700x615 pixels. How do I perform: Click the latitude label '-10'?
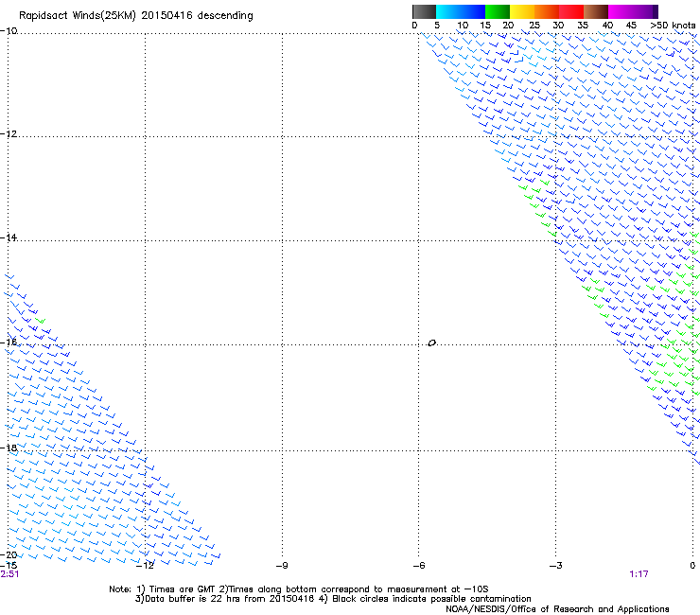[9, 31]
